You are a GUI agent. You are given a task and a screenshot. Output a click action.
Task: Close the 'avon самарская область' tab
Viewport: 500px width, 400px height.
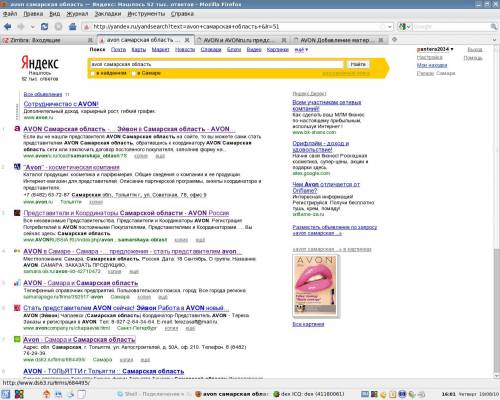click(x=187, y=40)
